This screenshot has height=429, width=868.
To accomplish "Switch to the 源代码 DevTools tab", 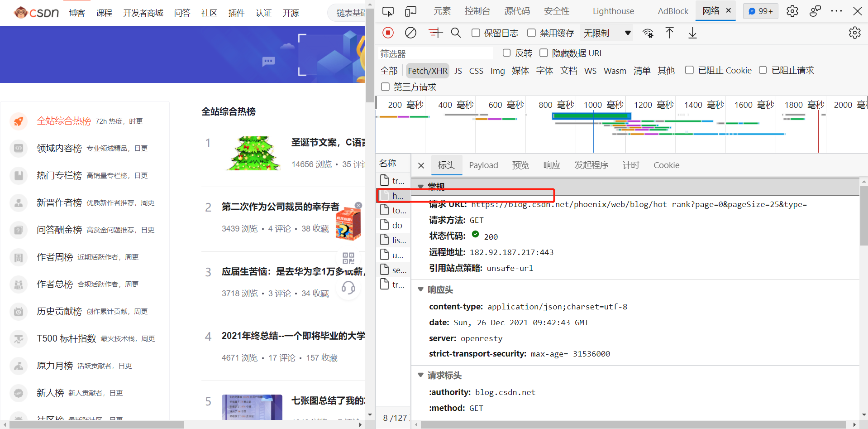I will click(517, 11).
